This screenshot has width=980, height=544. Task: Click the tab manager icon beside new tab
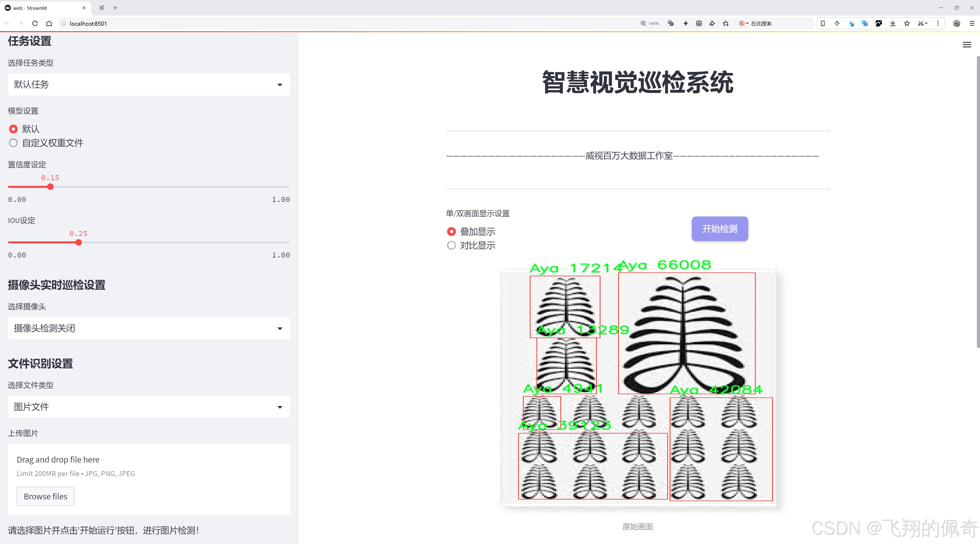pos(101,8)
